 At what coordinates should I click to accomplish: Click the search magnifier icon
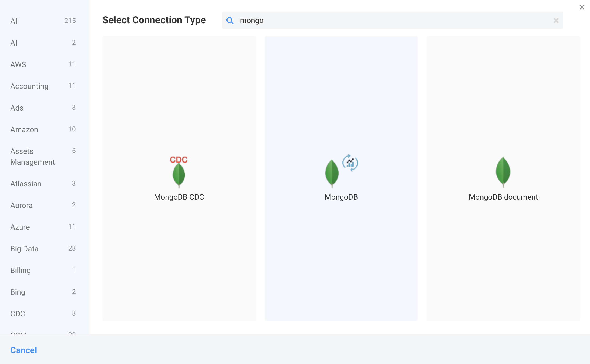click(230, 20)
